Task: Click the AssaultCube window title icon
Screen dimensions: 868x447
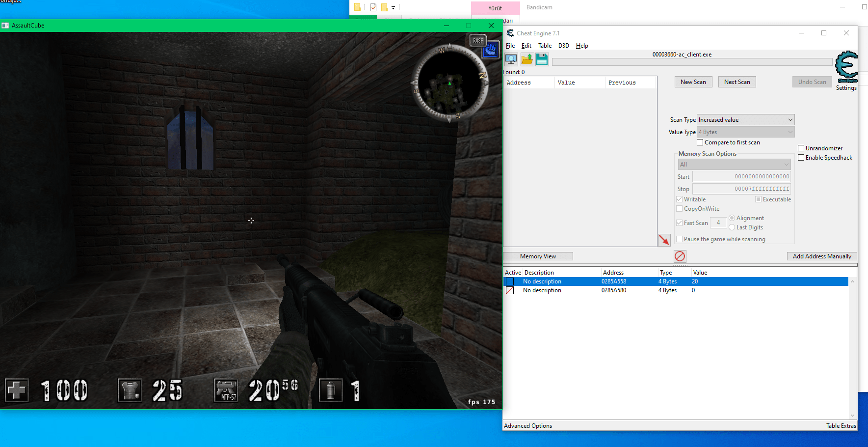Action: click(x=5, y=26)
